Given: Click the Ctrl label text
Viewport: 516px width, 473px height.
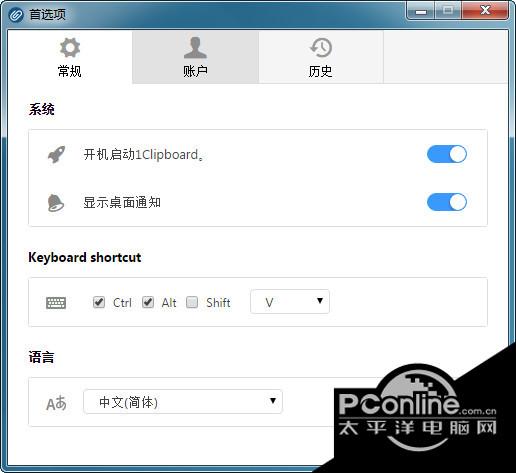Looking at the screenshot, I should click(x=122, y=303).
